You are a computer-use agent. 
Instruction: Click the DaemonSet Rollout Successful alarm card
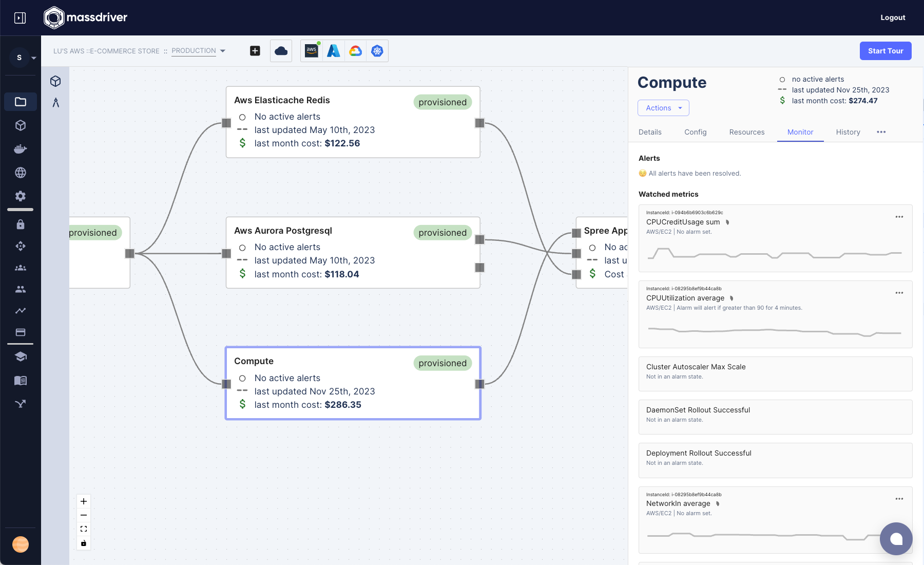point(775,417)
